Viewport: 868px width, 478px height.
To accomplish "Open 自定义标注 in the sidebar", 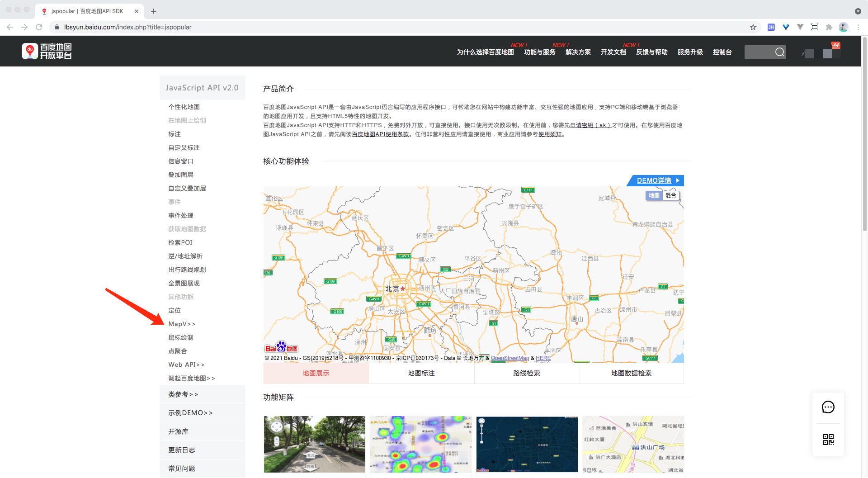I will 184,147.
